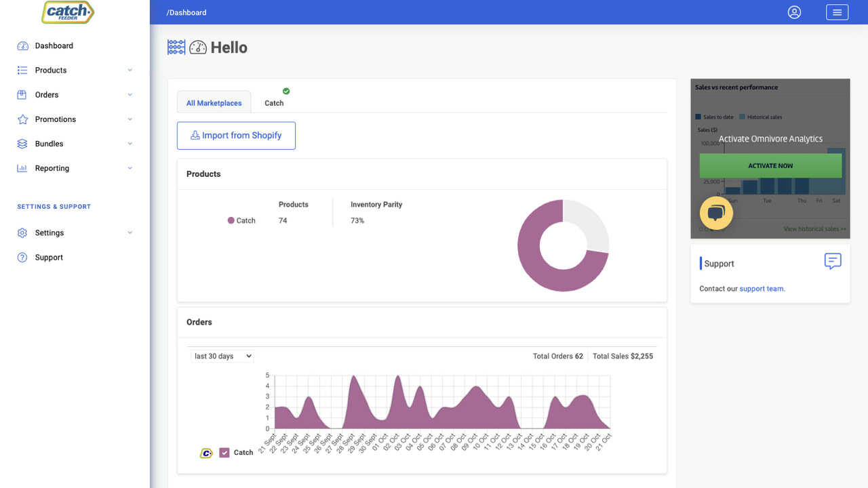
Task: Click the green checkmark on the Catch tab
Action: pyautogui.click(x=285, y=91)
